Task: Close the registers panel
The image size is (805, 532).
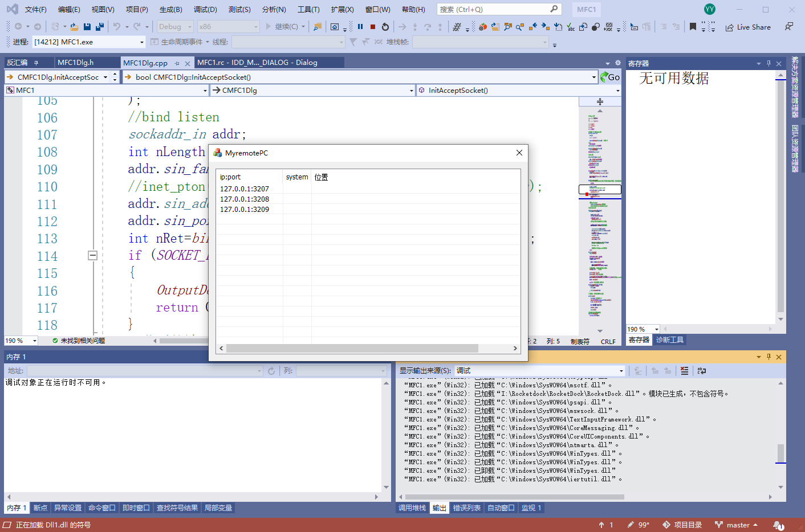Action: 779,63
